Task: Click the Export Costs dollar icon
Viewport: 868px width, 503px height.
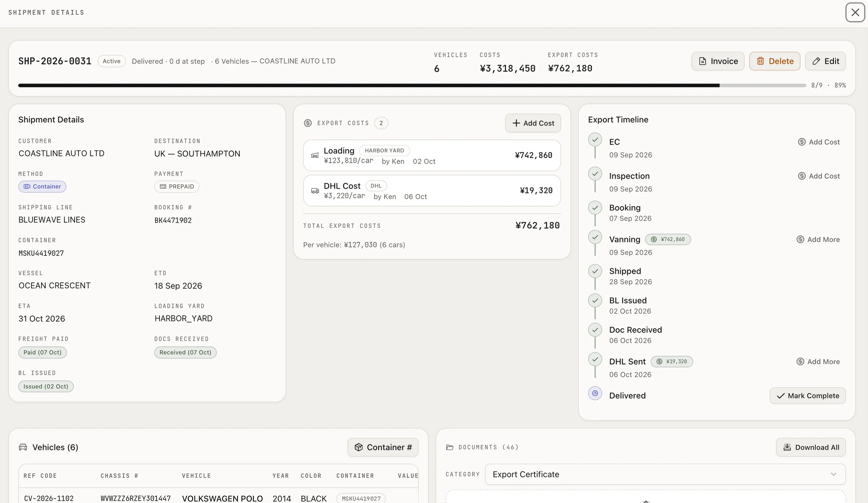Action: click(x=308, y=123)
